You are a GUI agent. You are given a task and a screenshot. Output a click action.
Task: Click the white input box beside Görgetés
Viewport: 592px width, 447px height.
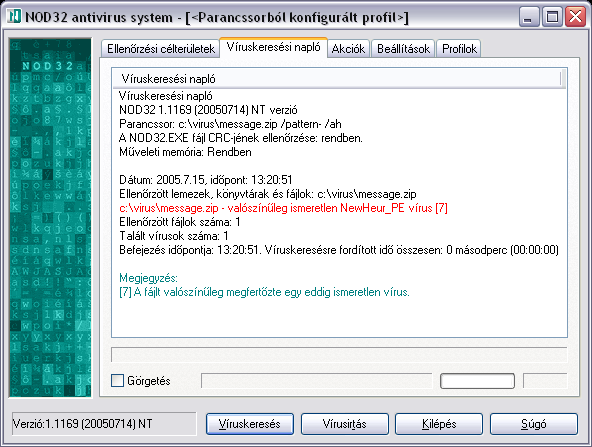point(477,381)
